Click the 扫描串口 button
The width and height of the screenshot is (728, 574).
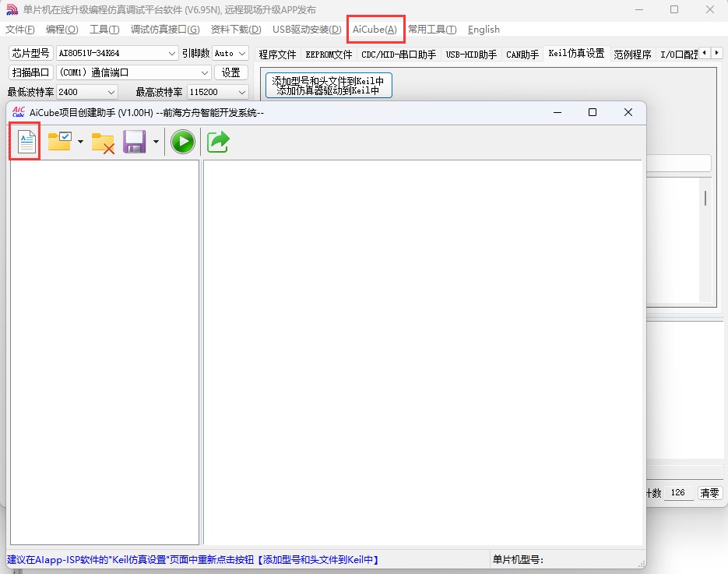tap(30, 72)
